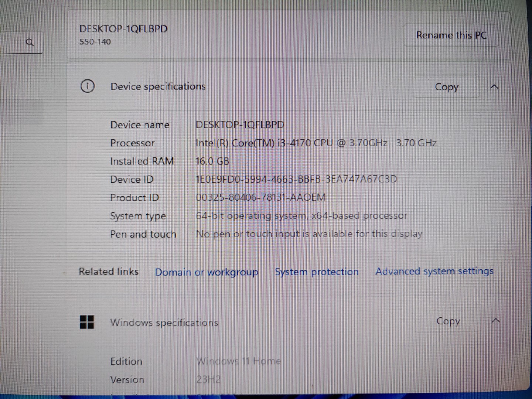Viewport: 532px width, 399px height.
Task: Click the Product ID label
Action: (x=134, y=198)
